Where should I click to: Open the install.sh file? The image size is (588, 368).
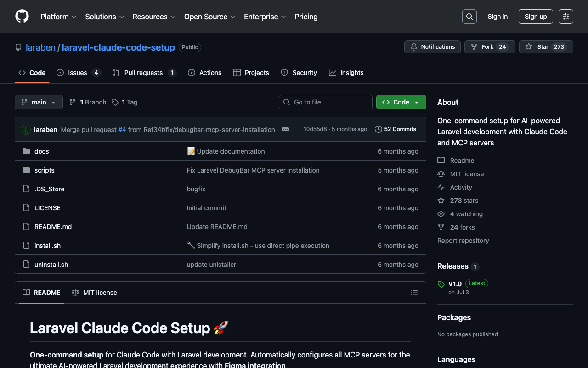pyautogui.click(x=47, y=246)
